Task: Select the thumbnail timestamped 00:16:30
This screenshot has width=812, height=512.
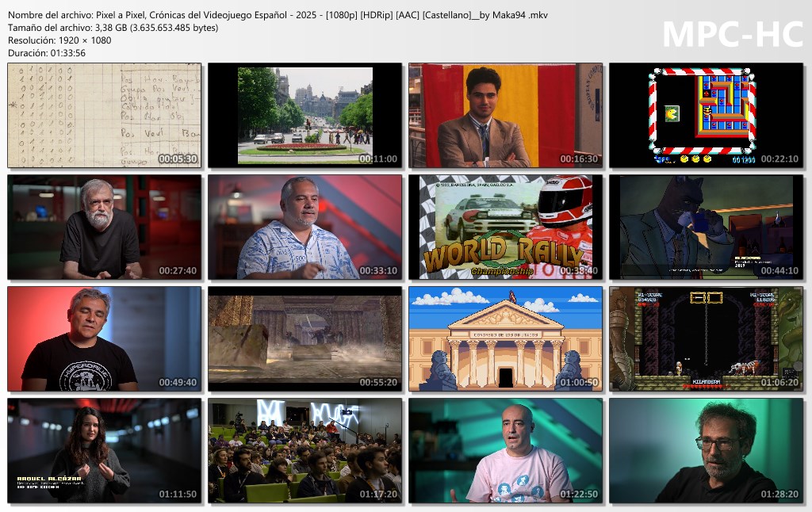Action: click(505, 116)
